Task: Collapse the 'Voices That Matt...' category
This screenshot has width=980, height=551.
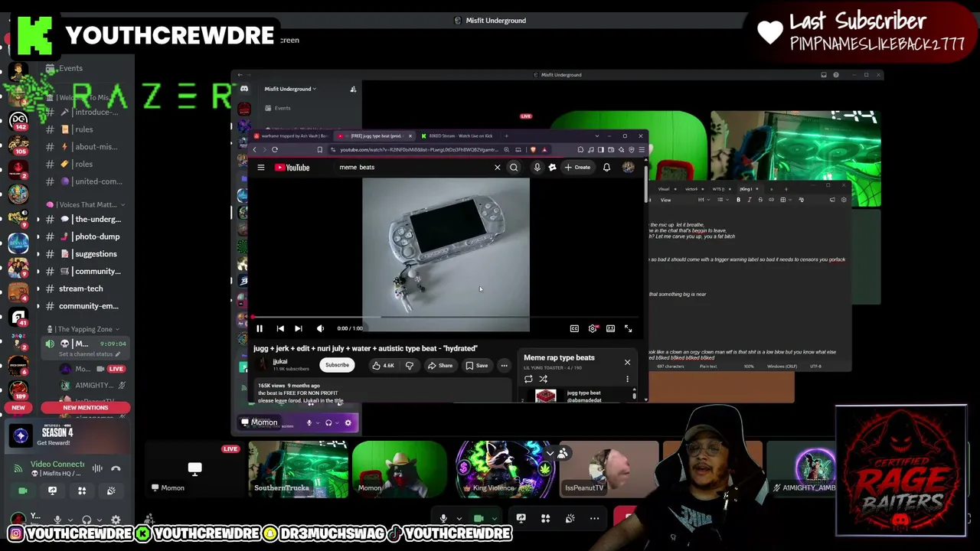Action: pos(86,204)
